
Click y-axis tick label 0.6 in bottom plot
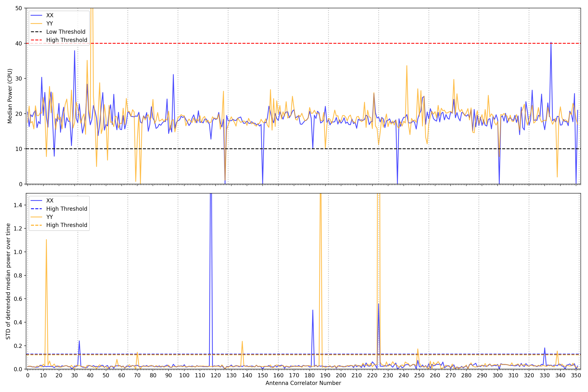18,299
